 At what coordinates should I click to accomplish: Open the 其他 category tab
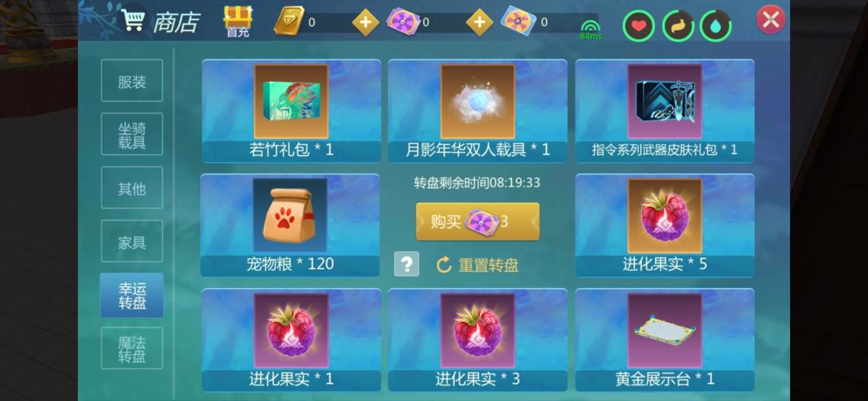click(132, 189)
